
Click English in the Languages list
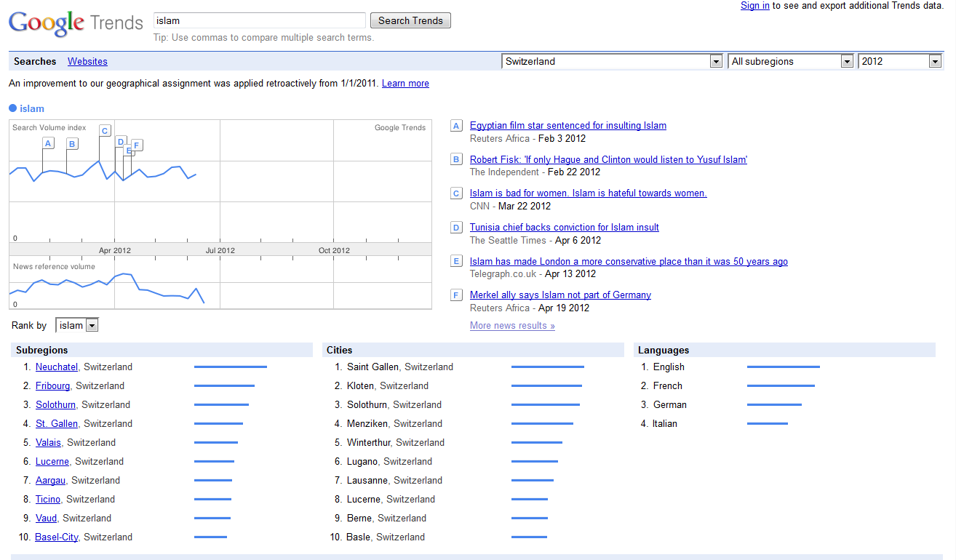click(x=669, y=367)
